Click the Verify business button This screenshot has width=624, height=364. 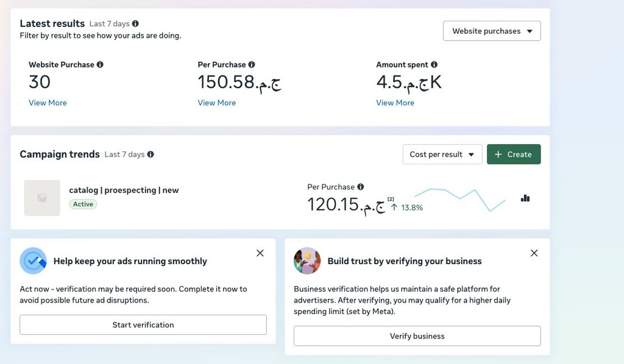(x=417, y=336)
